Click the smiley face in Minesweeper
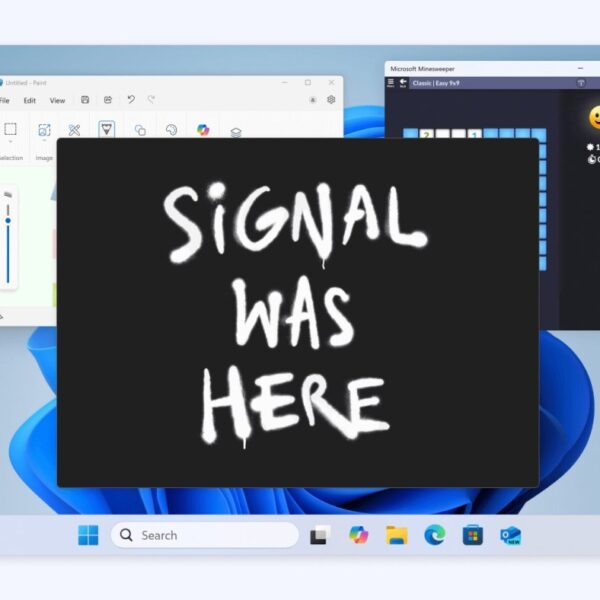The image size is (600, 600). [594, 117]
